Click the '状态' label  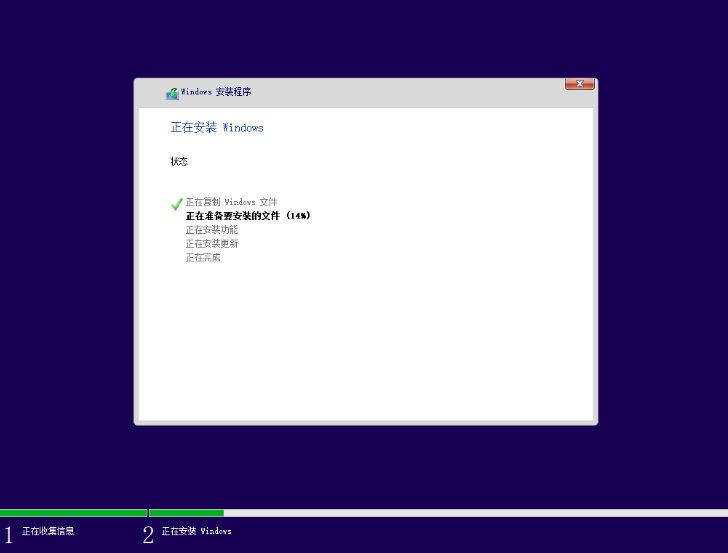point(179,161)
